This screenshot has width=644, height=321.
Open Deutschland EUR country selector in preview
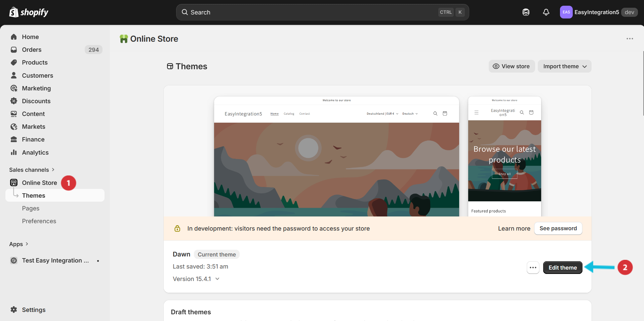383,114
